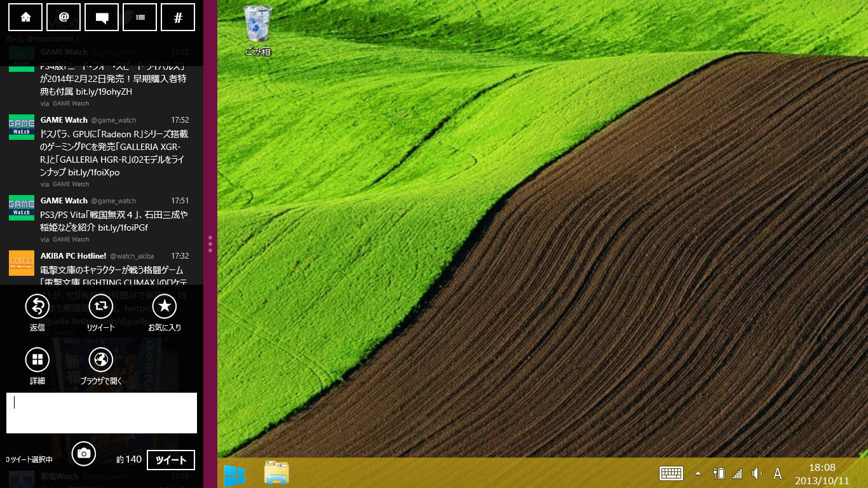Select GAME Watch avatar on 戦国無双４ tweet
868x488 pixels.
pyautogui.click(x=22, y=208)
